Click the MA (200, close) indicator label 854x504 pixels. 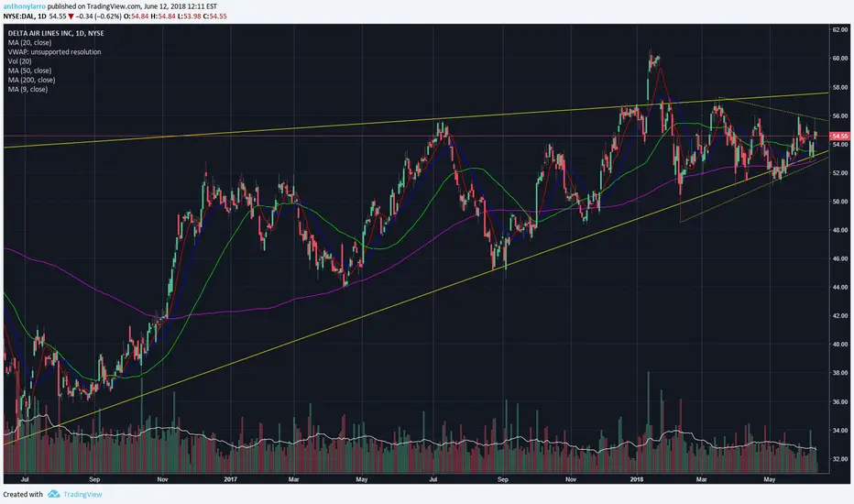pos(31,80)
